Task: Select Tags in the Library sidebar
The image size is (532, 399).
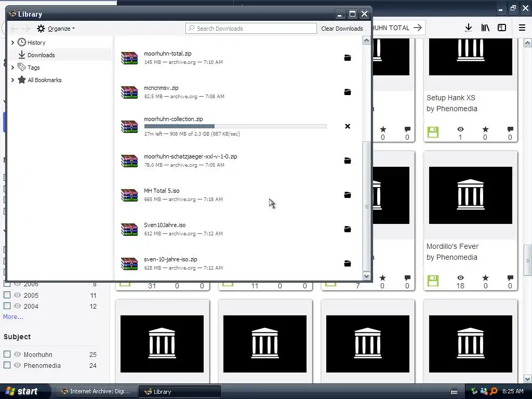Action: click(x=34, y=68)
